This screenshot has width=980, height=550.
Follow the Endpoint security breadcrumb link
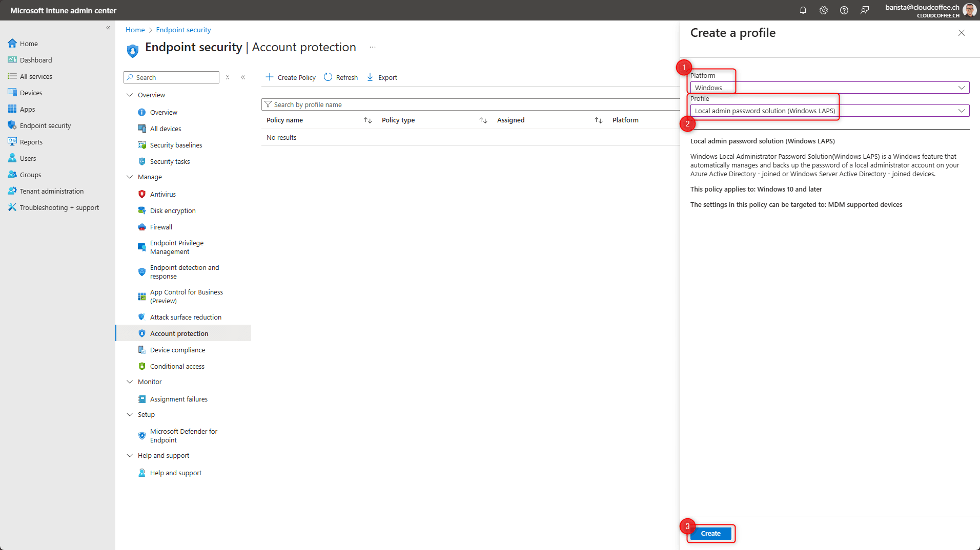tap(183, 30)
